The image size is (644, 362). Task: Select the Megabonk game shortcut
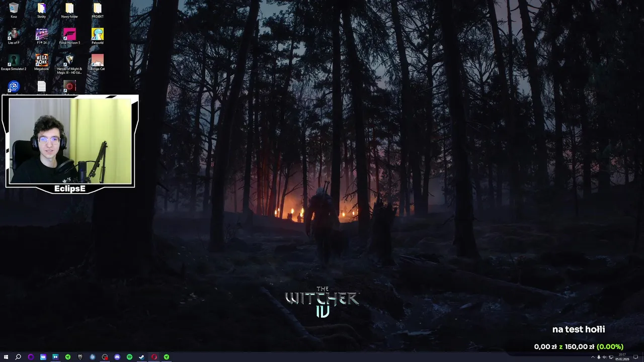[41, 63]
